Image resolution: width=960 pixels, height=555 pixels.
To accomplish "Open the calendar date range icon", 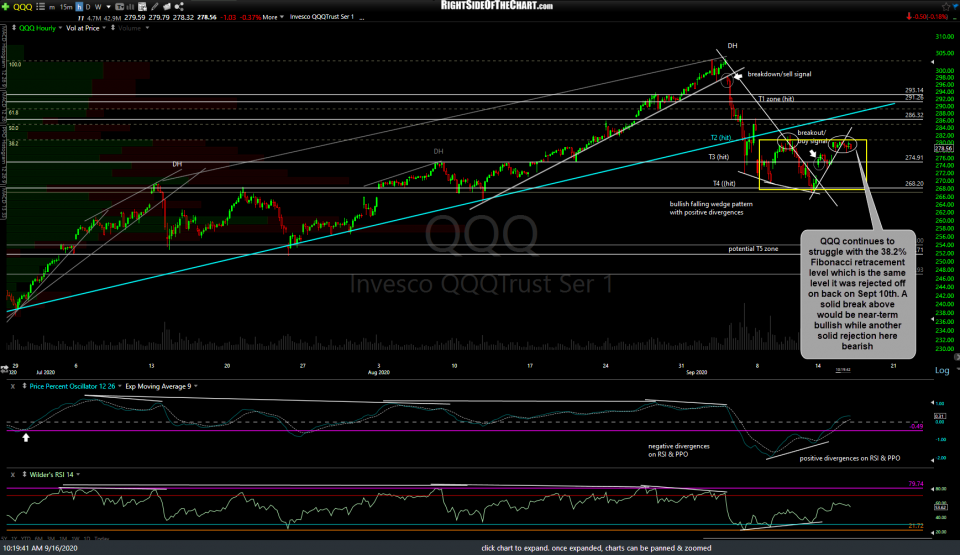I will coord(142,7).
